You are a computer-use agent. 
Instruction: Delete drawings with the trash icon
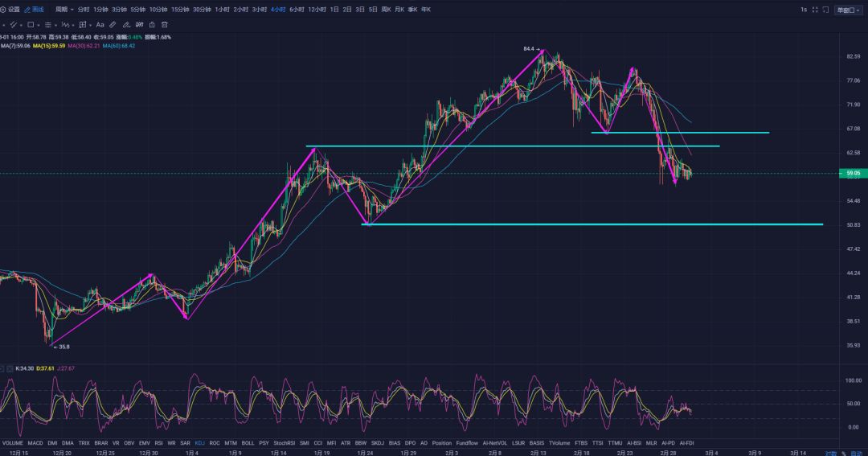coord(165,24)
